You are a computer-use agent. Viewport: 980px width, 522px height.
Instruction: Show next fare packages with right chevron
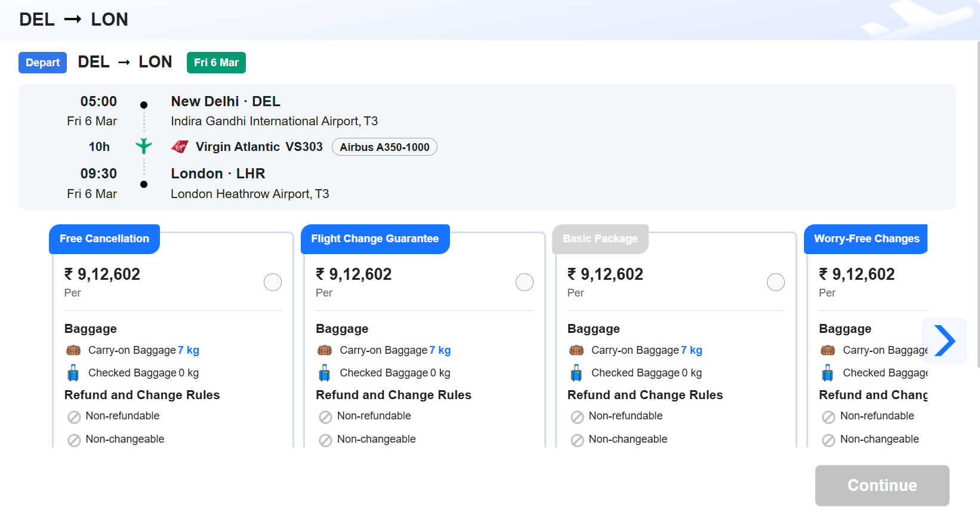[944, 341]
